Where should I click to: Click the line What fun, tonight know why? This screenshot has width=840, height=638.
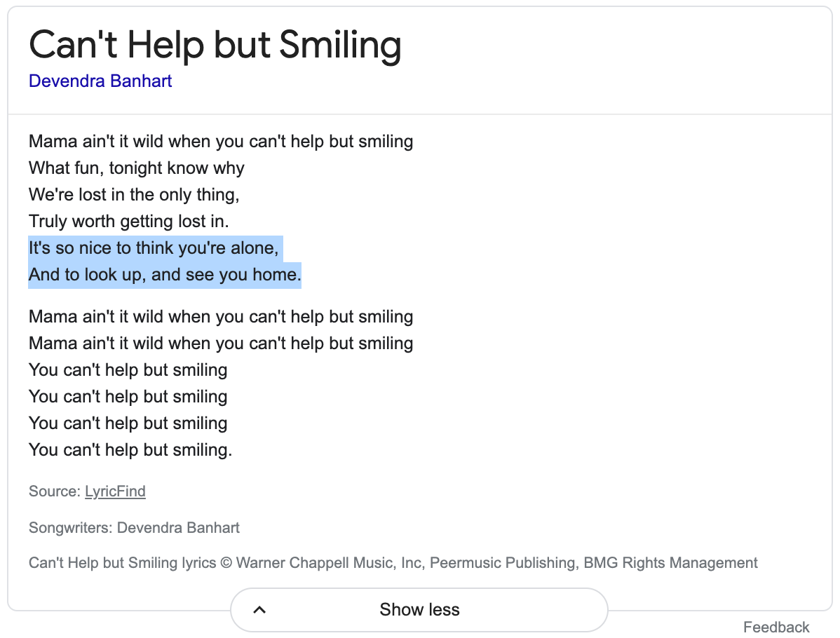[x=137, y=168]
